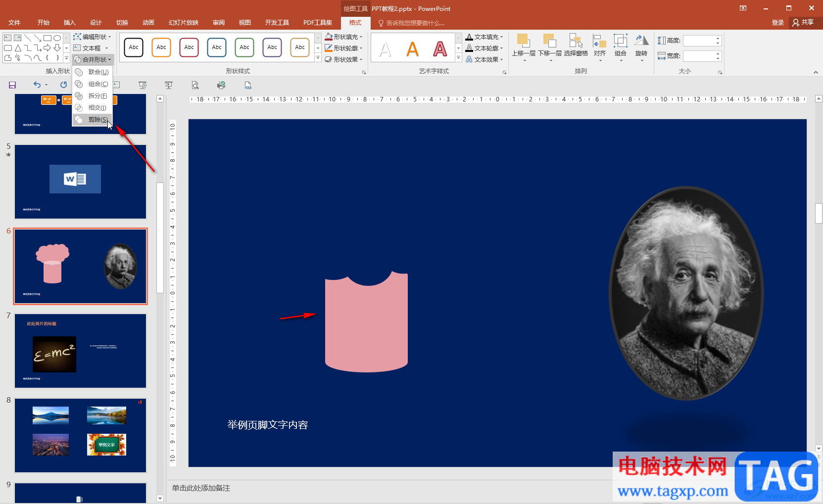Expand the Shape Outline (形状轮廓) dropdown

click(344, 48)
